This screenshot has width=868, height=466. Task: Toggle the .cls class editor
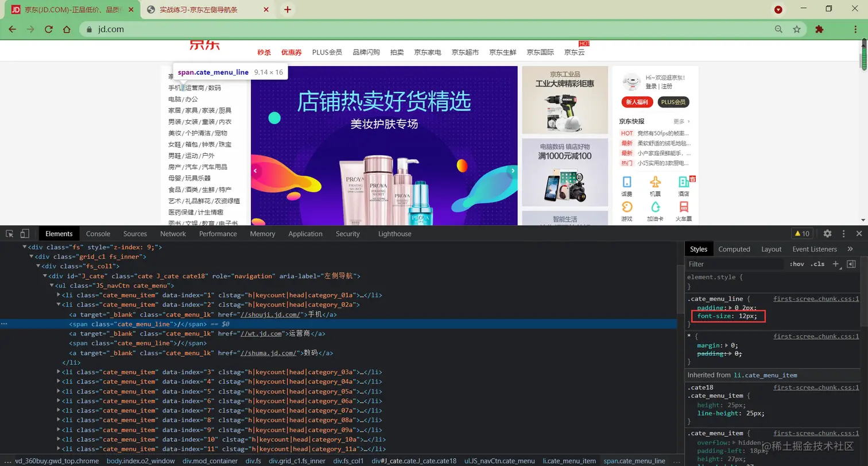817,264
